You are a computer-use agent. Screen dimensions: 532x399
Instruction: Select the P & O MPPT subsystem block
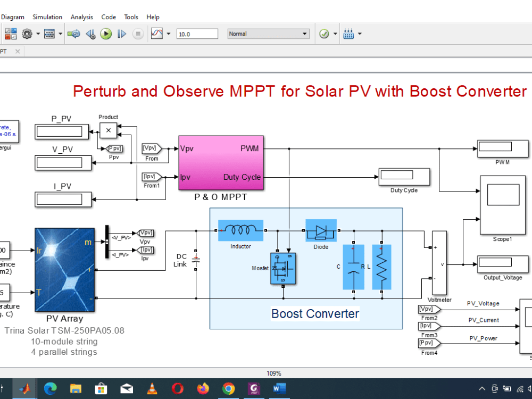(x=221, y=163)
